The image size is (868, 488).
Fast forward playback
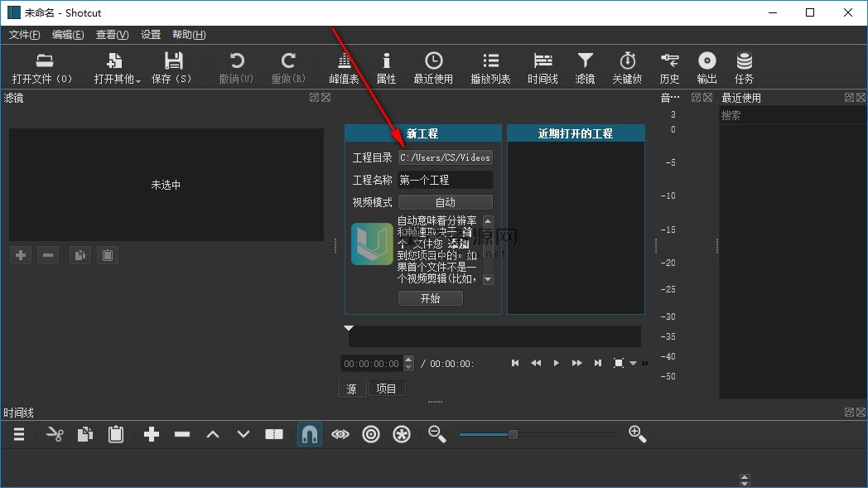tap(576, 364)
